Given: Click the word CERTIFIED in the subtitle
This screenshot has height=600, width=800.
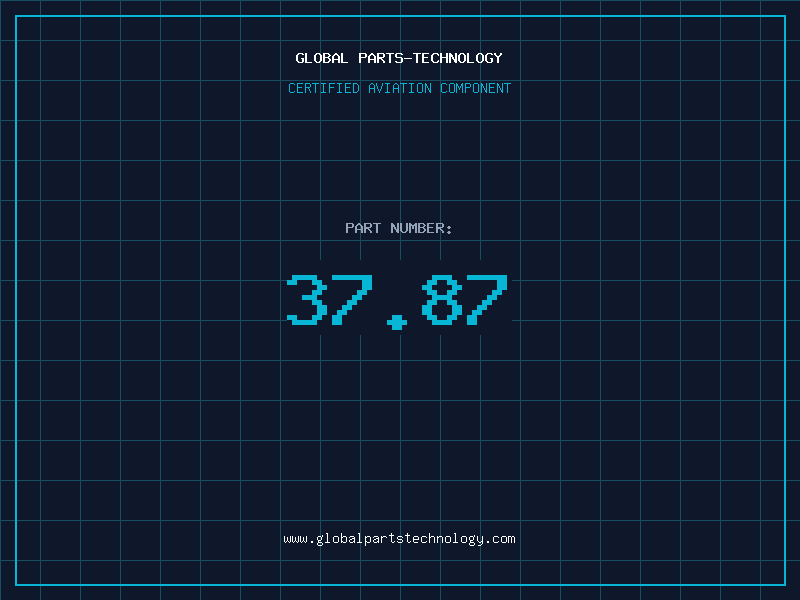Looking at the screenshot, I should (x=323, y=88).
